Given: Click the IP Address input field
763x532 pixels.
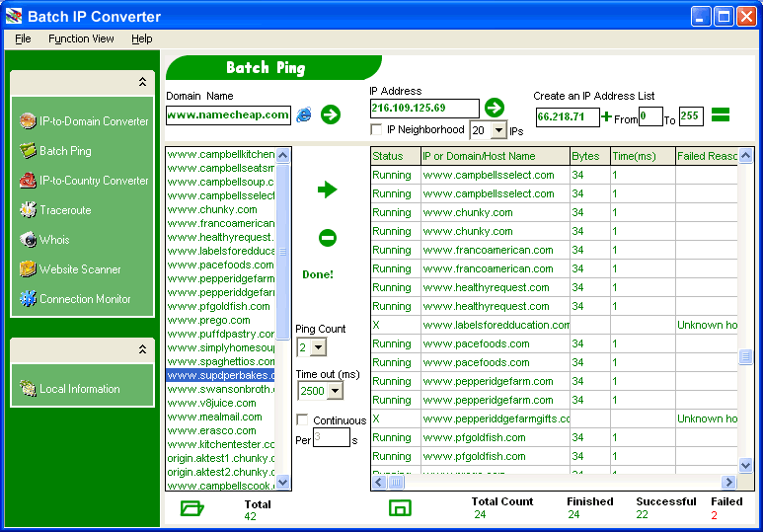Looking at the screenshot, I should pos(424,108).
